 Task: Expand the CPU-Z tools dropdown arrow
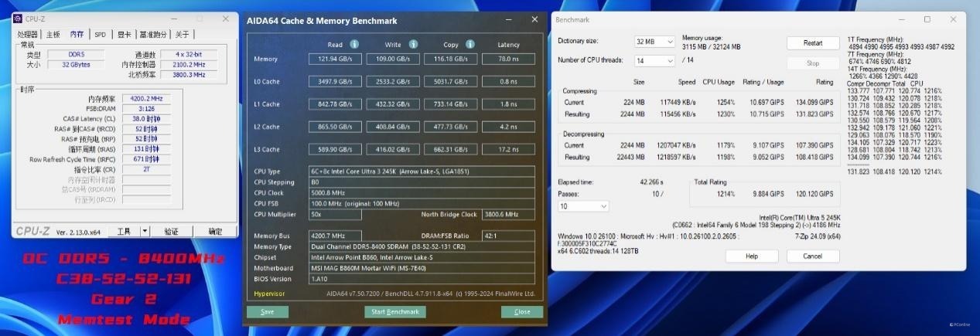(145, 231)
